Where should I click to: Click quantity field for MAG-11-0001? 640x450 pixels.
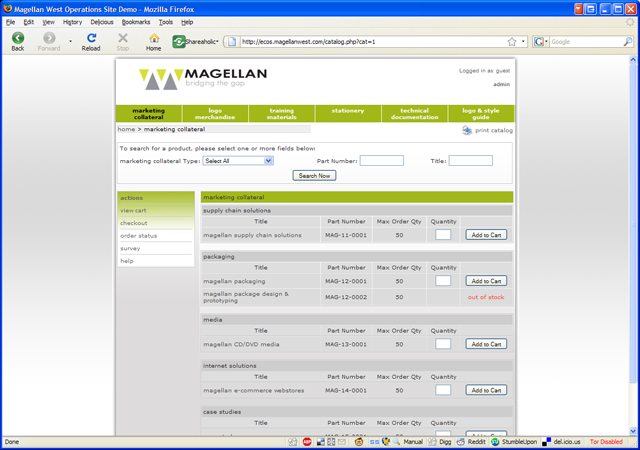pos(443,235)
